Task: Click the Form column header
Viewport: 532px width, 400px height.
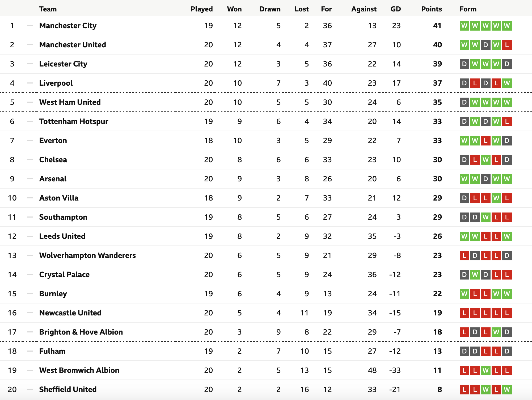Action: [468, 9]
